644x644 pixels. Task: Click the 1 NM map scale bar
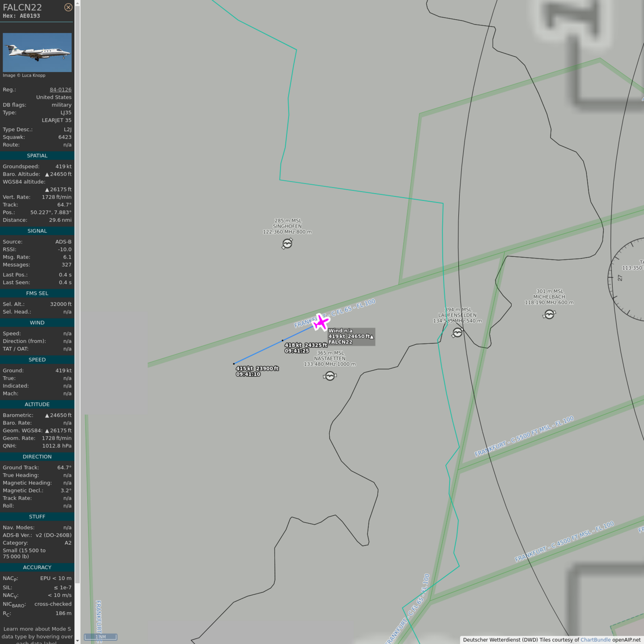point(101,637)
